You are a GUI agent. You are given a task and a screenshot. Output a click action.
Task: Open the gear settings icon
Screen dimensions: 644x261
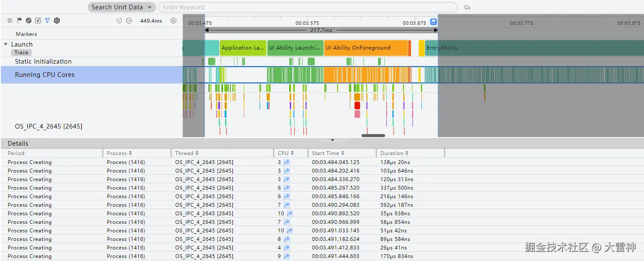[x=57, y=21]
